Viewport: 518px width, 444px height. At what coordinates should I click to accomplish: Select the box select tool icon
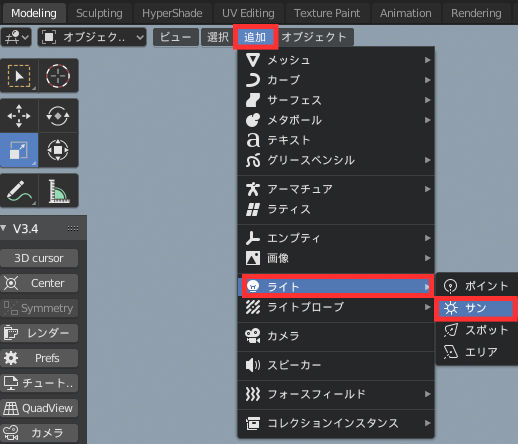click(19, 76)
